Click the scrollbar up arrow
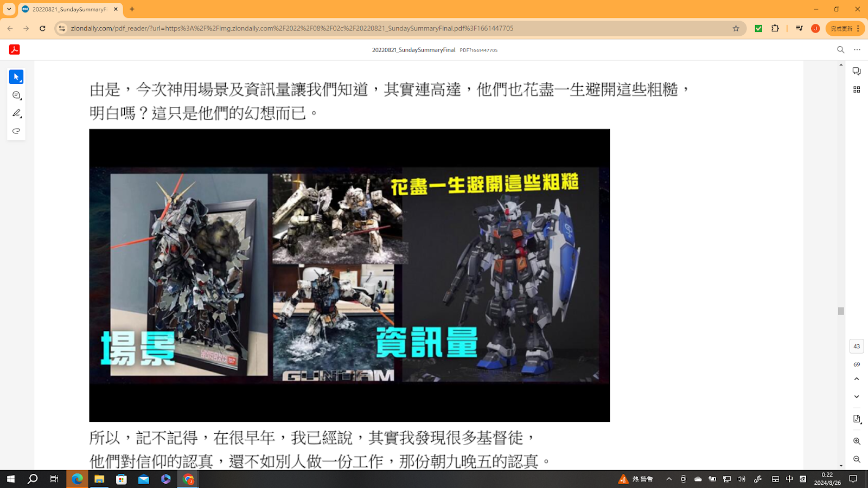 tap(841, 65)
